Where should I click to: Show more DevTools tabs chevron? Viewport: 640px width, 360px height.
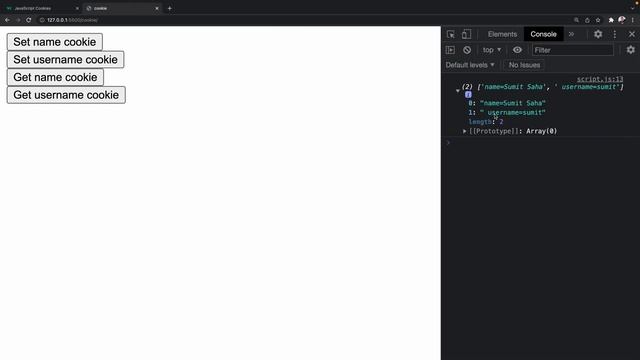click(571, 34)
